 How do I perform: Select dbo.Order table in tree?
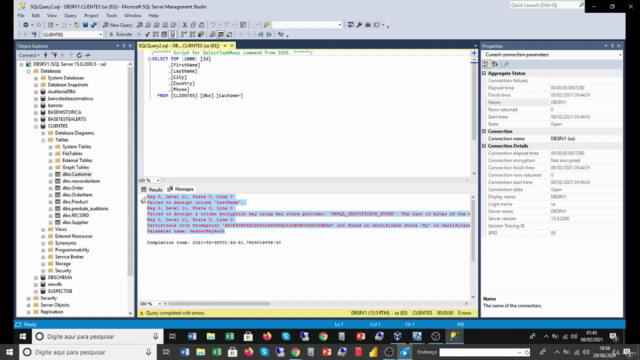pyautogui.click(x=73, y=188)
